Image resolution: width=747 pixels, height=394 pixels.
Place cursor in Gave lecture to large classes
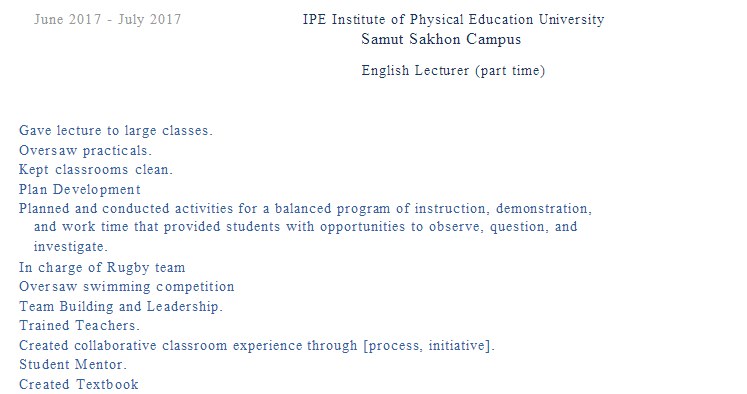click(x=116, y=131)
